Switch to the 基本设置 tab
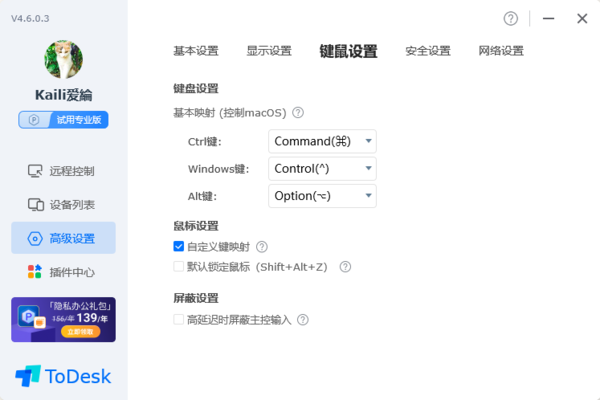The image size is (600, 400). (196, 51)
